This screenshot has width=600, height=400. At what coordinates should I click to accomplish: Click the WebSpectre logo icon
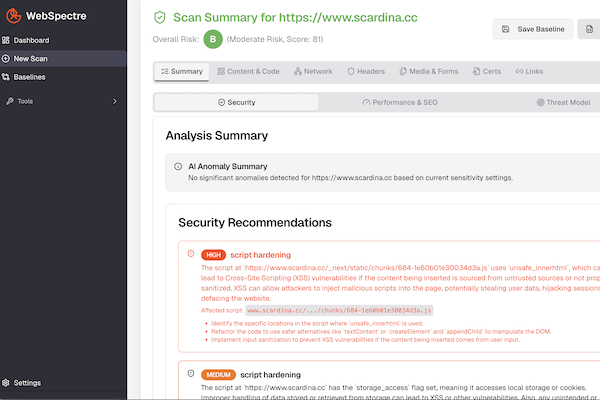click(13, 16)
